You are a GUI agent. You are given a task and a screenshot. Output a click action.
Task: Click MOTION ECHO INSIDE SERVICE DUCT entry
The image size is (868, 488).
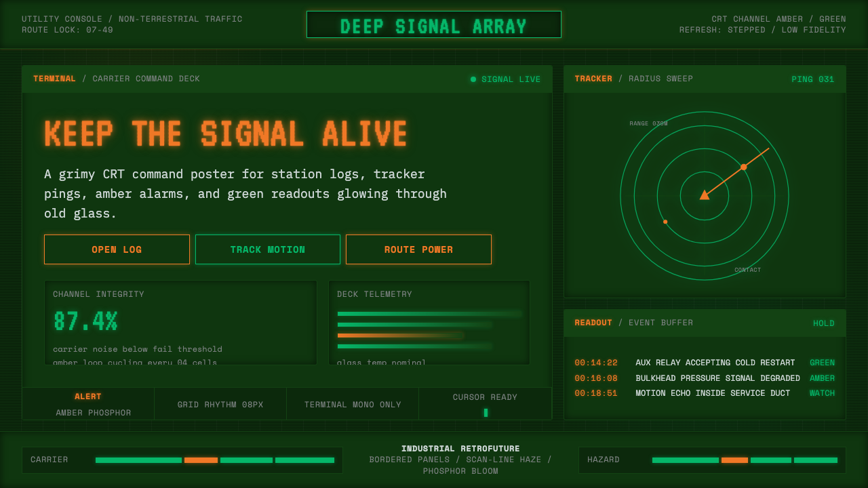tap(713, 393)
